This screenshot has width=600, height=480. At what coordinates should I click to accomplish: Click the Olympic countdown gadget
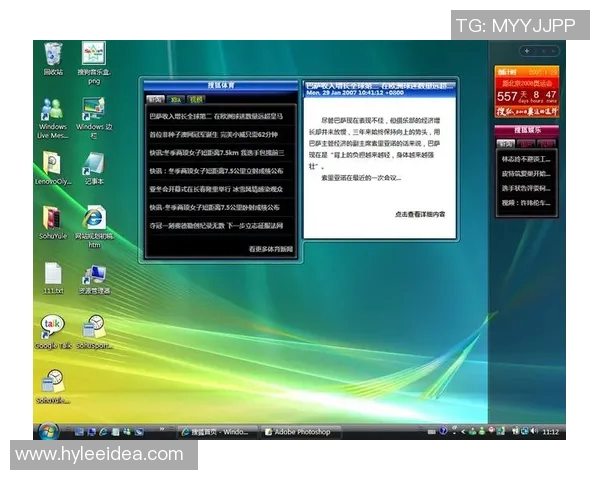(526, 94)
